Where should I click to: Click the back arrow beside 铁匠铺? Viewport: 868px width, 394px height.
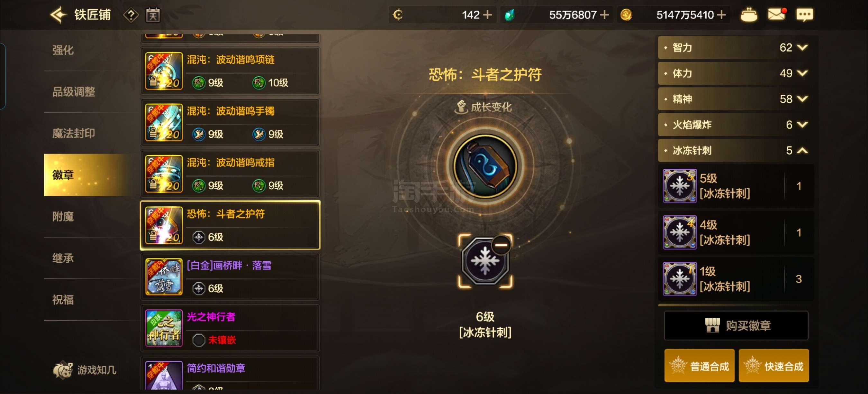[x=58, y=15]
